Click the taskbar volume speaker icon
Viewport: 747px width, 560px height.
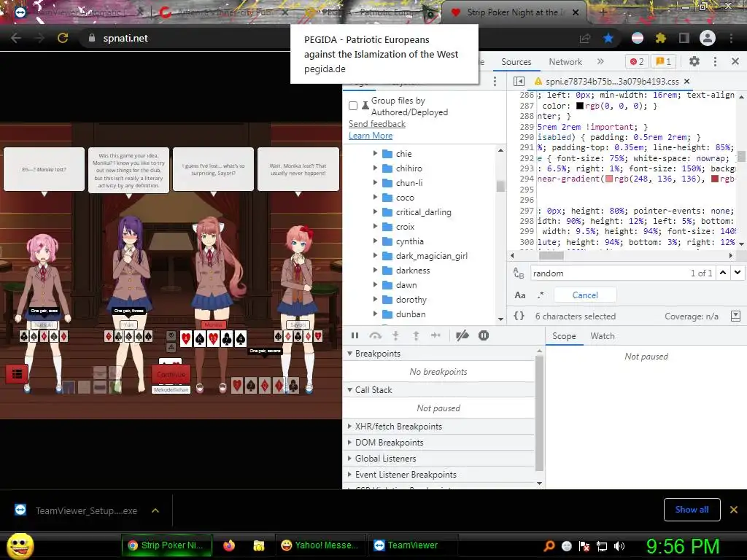coord(619,546)
